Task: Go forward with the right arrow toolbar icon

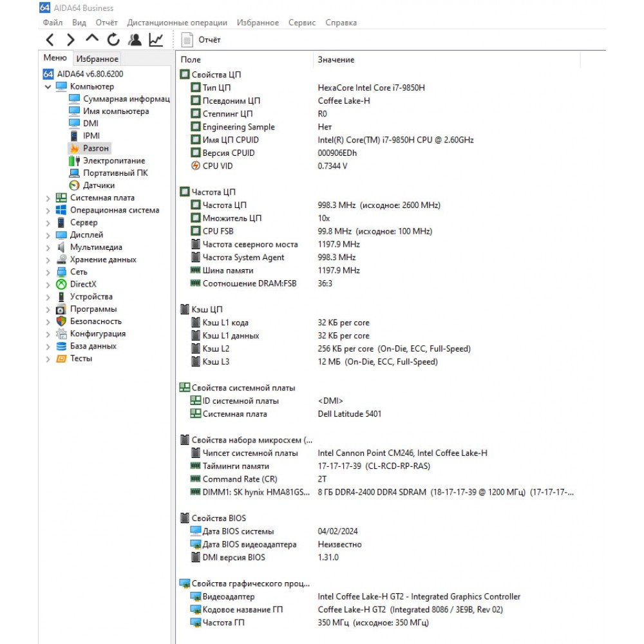Action: click(x=71, y=40)
